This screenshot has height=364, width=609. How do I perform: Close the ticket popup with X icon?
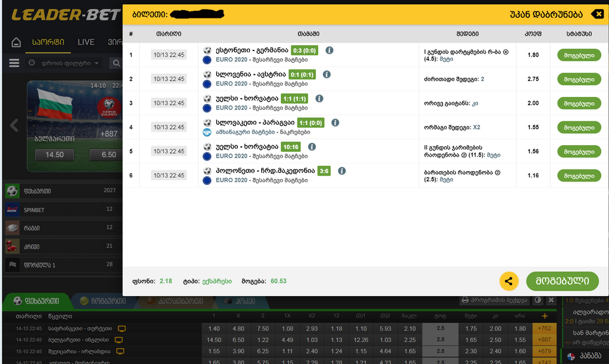[598, 14]
